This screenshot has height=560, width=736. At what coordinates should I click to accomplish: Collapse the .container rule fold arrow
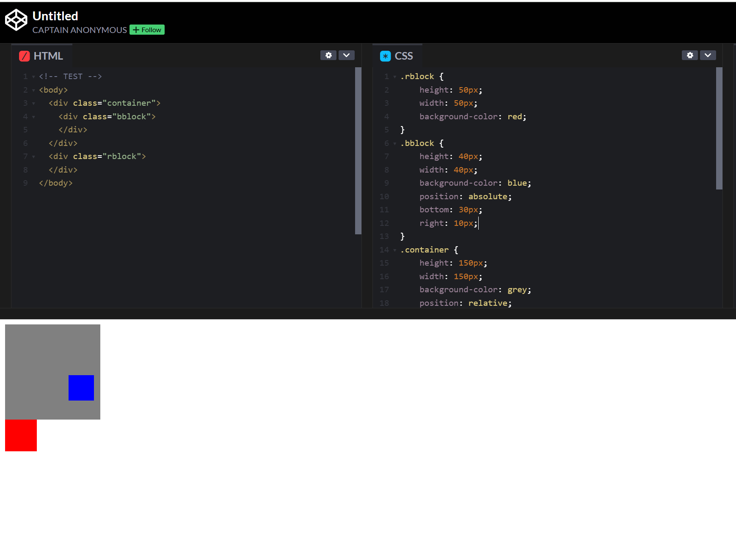pyautogui.click(x=394, y=250)
